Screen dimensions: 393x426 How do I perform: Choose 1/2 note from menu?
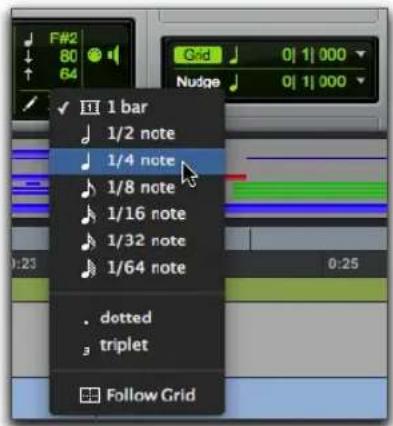137,134
